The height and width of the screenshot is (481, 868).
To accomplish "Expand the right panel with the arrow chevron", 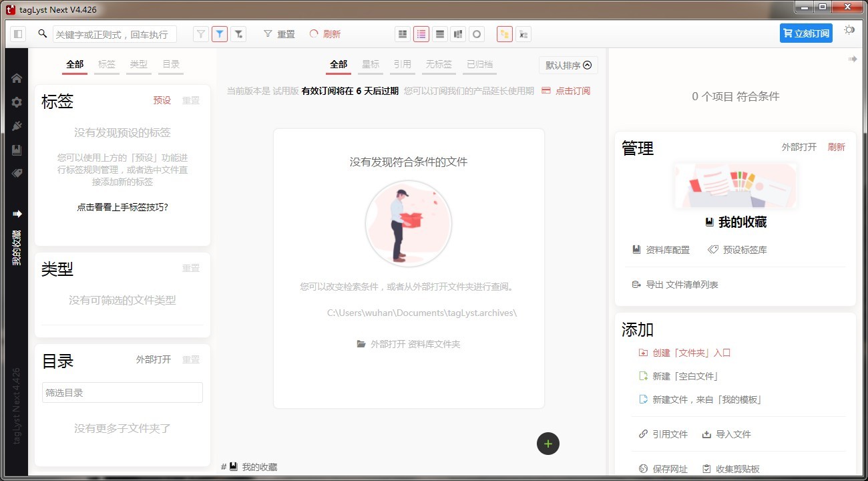I will click(x=853, y=59).
